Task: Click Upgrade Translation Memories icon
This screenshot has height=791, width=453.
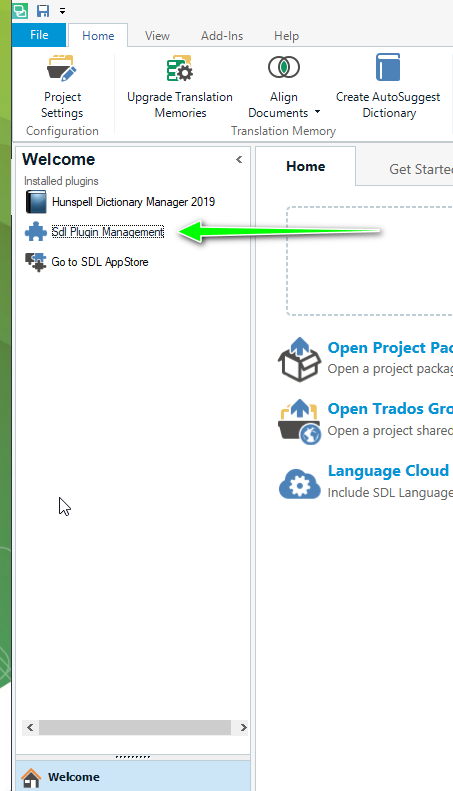Action: 180,68
